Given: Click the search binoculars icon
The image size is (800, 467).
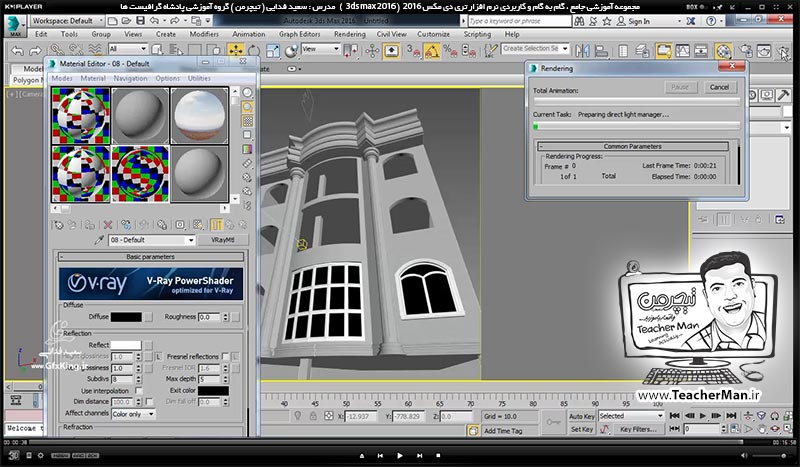Looking at the screenshot, I should [579, 21].
